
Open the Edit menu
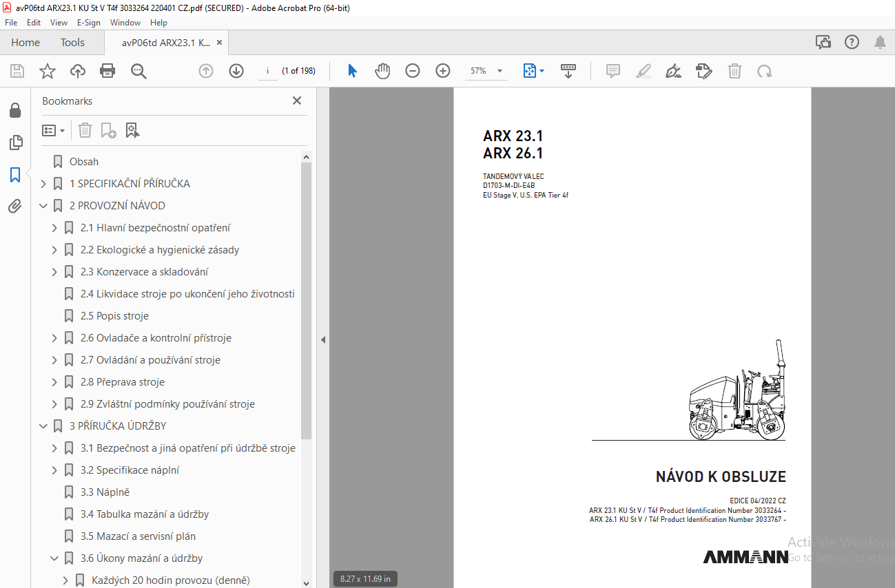pos(34,23)
